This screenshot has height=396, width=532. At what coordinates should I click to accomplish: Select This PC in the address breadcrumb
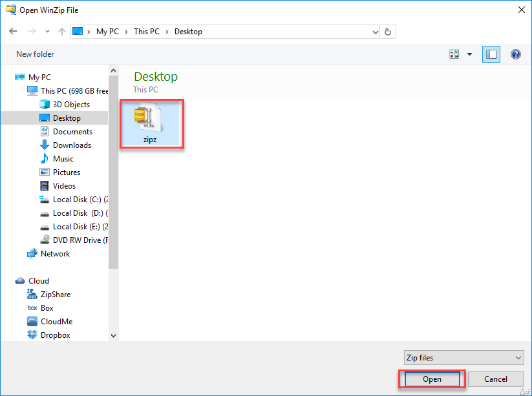click(147, 32)
